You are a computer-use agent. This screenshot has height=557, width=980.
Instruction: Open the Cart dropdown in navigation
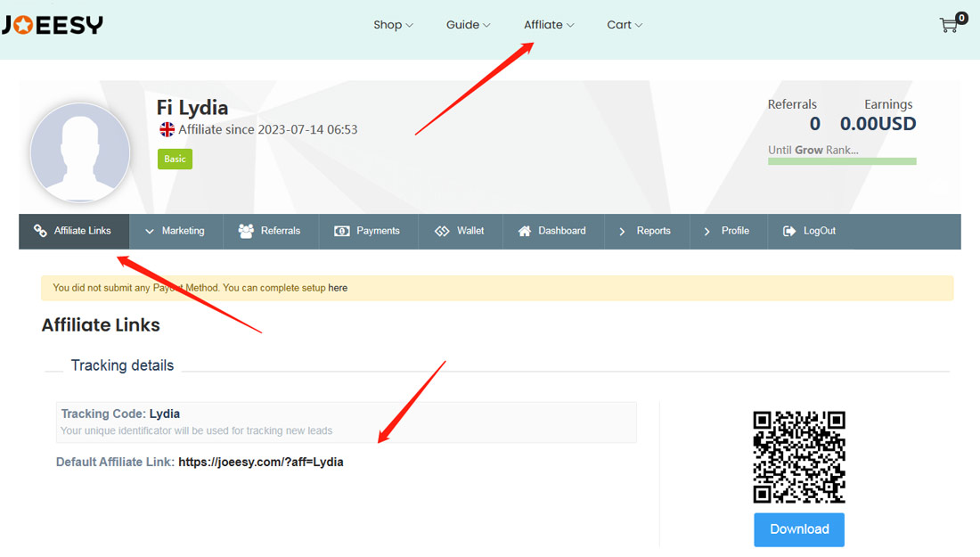624,25
